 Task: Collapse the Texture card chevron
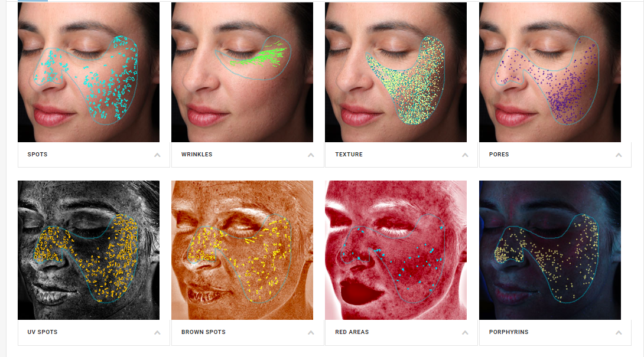465,155
